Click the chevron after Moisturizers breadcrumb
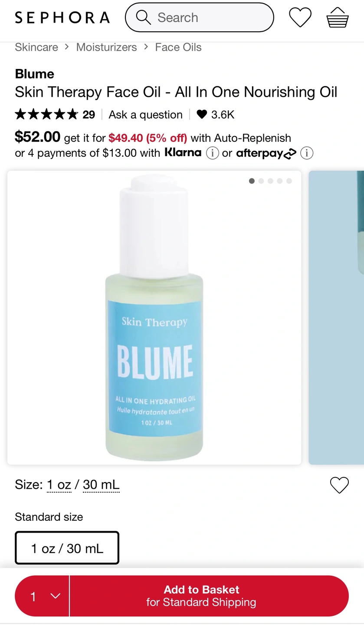Image resolution: width=364 pixels, height=625 pixels. click(x=146, y=47)
